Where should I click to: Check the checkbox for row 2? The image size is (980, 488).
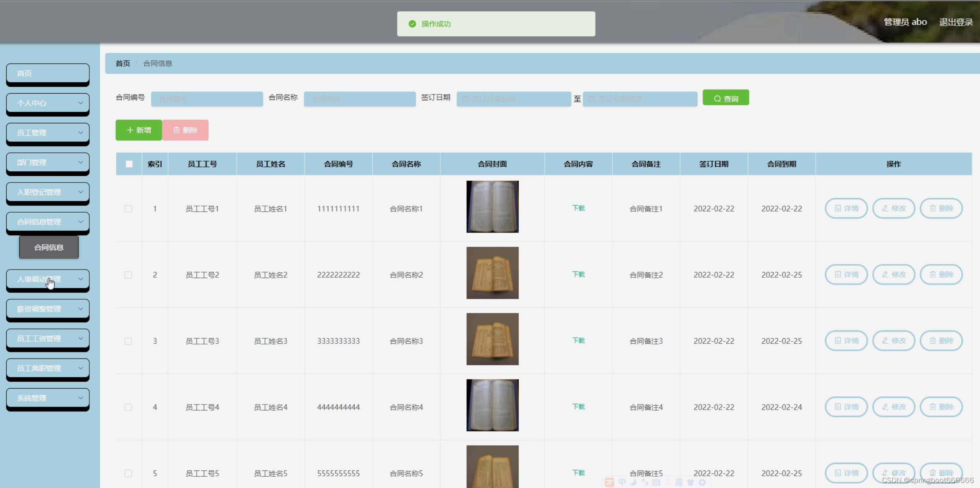coord(128,275)
